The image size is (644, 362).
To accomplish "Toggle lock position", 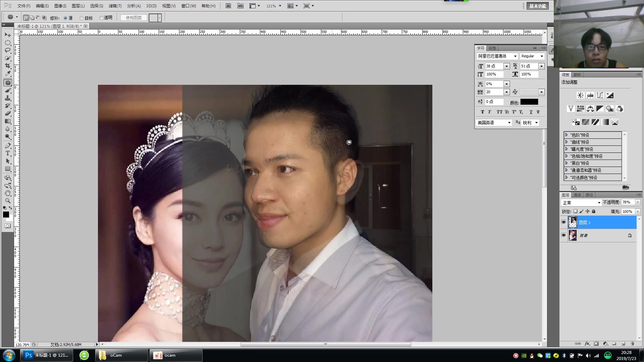I will 587,211.
